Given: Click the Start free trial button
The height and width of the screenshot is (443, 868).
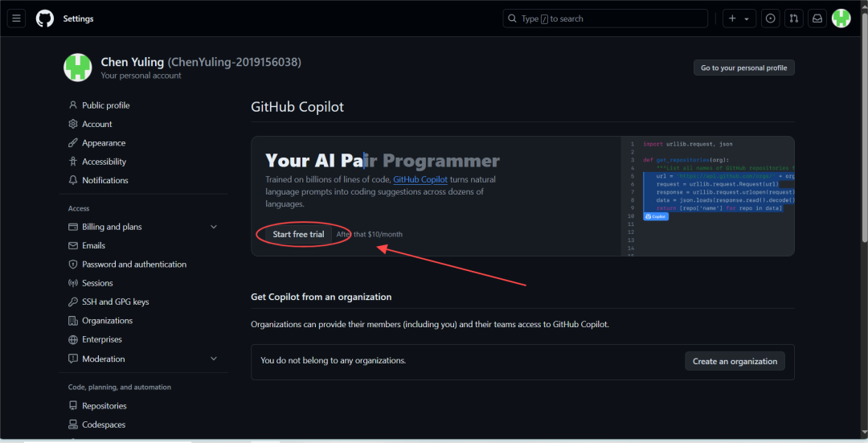Looking at the screenshot, I should pyautogui.click(x=298, y=234).
